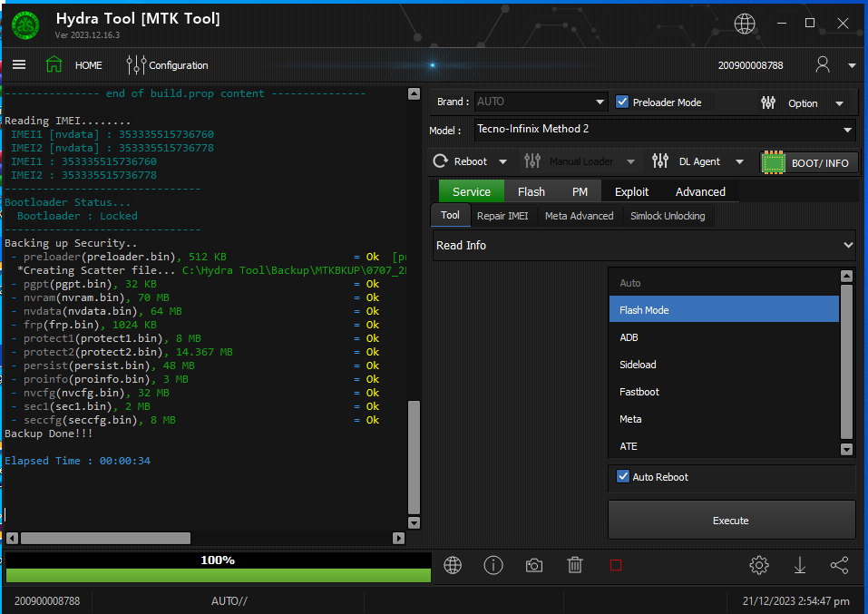This screenshot has width=868, height=614.
Task: Click the mode list scroll down arrow
Action: tap(846, 449)
